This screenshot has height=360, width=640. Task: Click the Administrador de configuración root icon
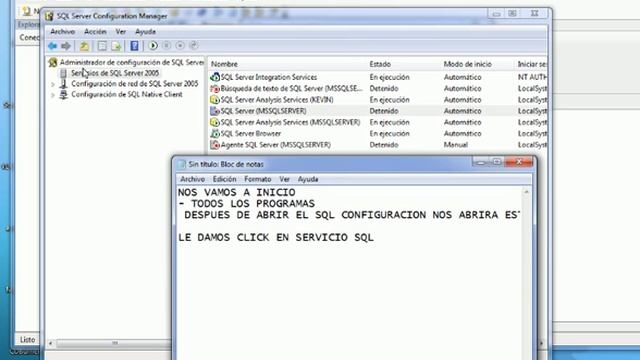click(x=53, y=62)
